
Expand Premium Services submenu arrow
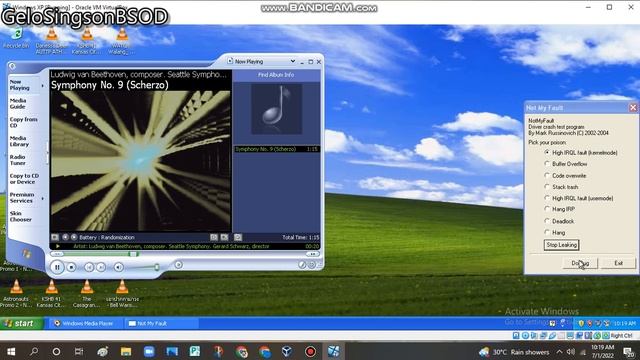[x=42, y=198]
